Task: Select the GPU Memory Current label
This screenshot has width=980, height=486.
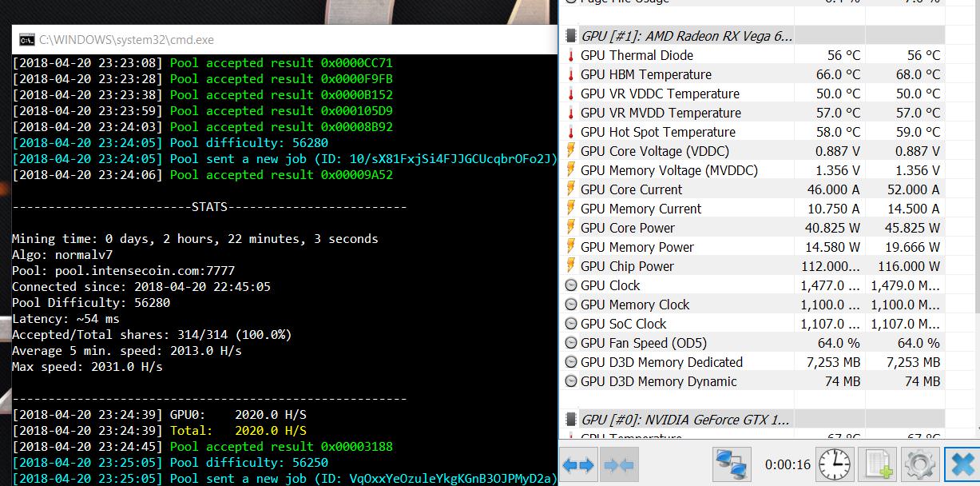Action: click(641, 209)
